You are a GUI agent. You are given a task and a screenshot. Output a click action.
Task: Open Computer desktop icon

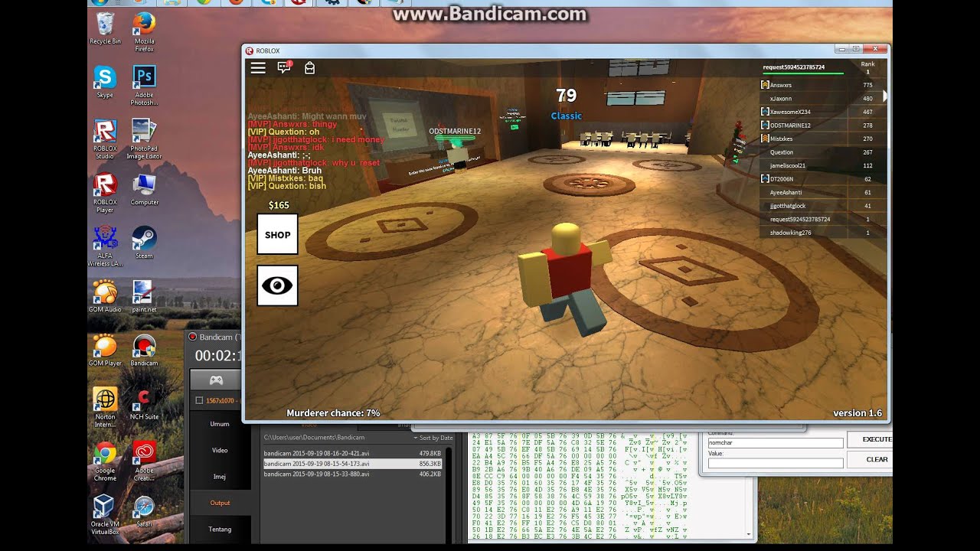pos(144,189)
